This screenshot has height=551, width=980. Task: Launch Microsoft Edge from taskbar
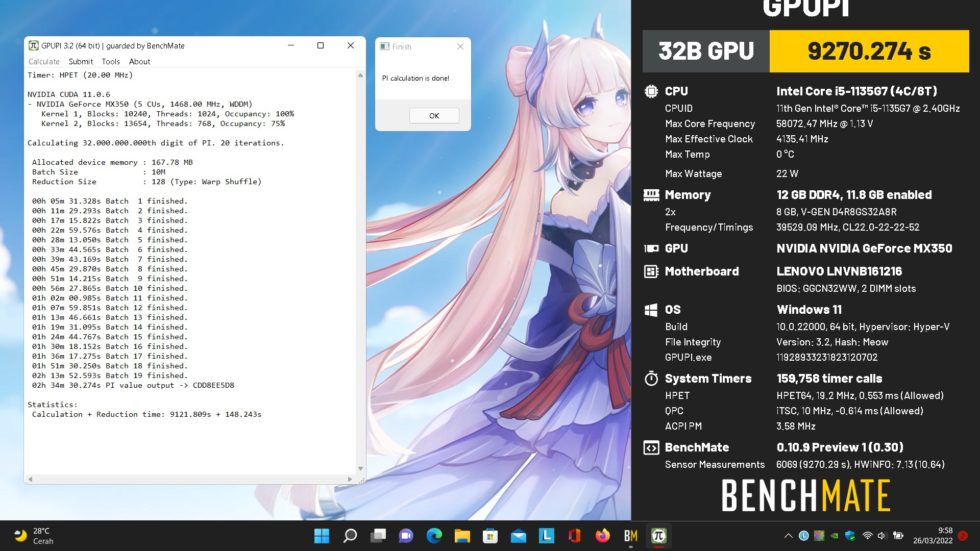[434, 536]
